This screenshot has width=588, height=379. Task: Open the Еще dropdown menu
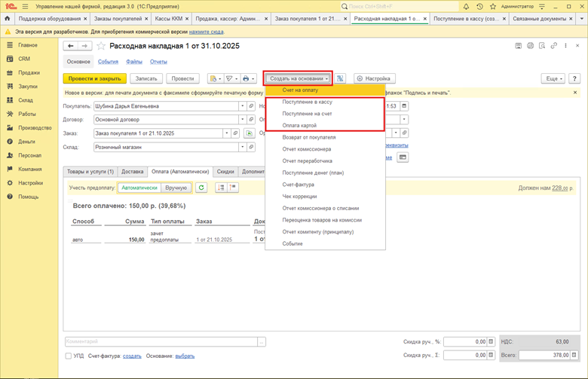click(553, 78)
